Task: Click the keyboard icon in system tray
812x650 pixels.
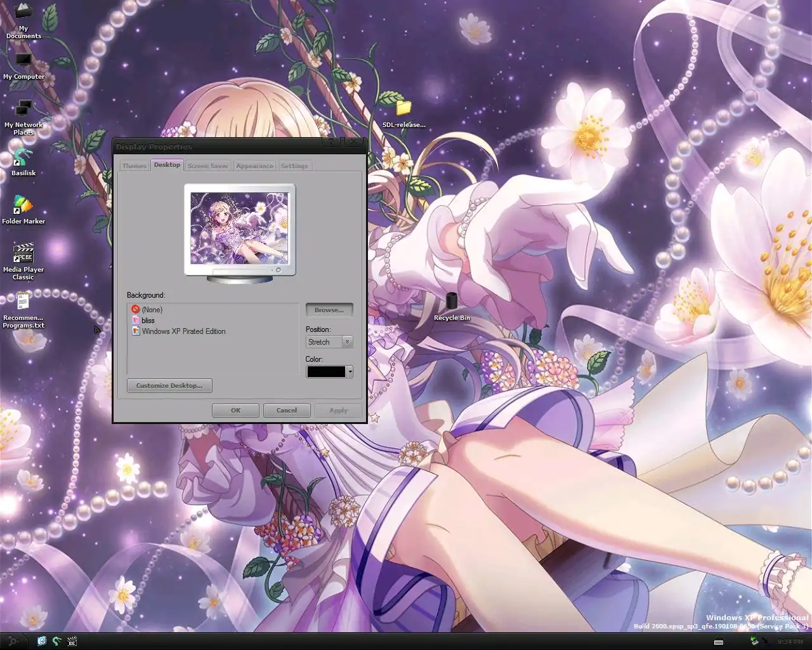Action: tap(719, 642)
